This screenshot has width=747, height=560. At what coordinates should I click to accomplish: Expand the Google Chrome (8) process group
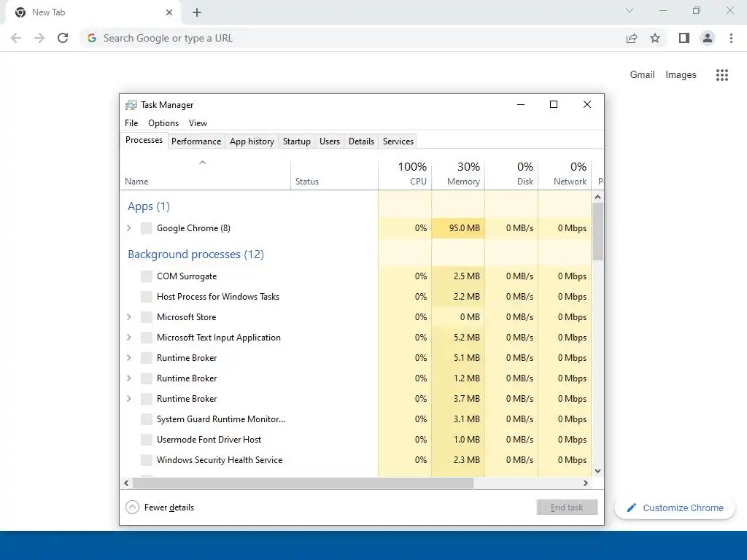[x=128, y=228]
